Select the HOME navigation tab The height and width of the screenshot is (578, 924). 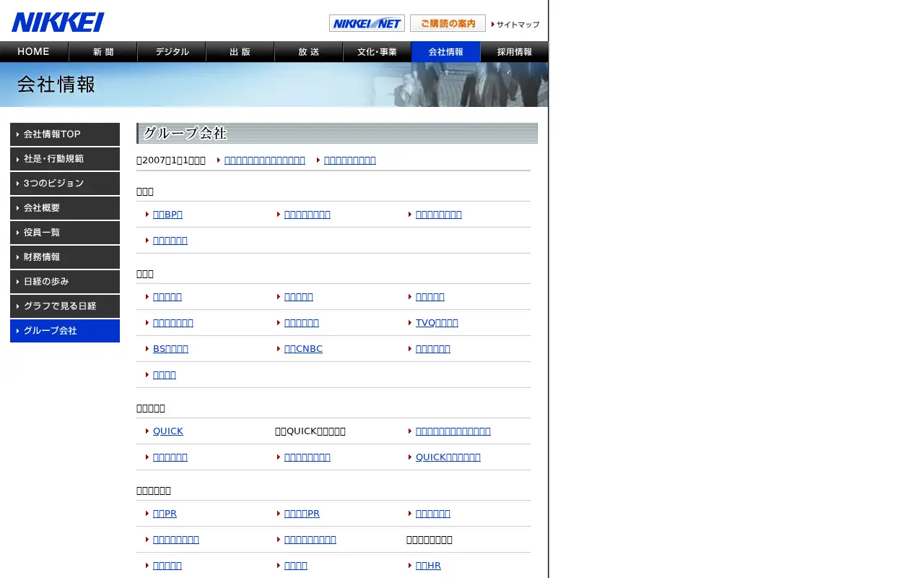point(34,52)
